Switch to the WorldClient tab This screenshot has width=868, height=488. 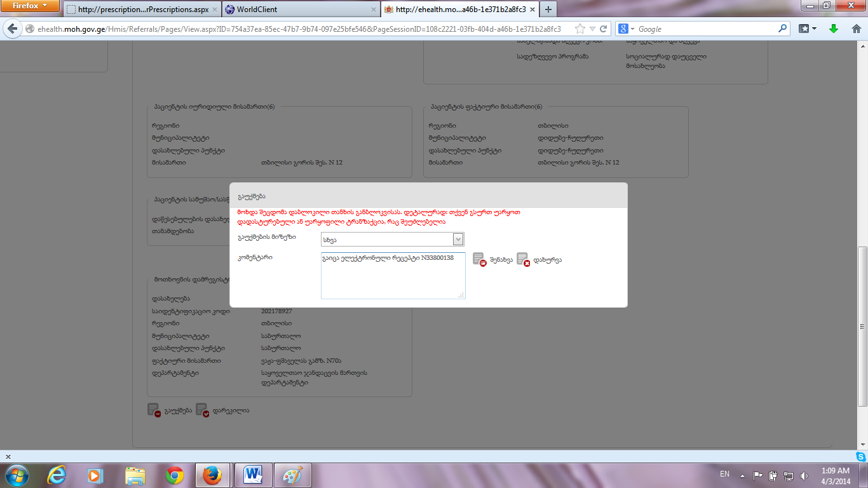pyautogui.click(x=299, y=10)
